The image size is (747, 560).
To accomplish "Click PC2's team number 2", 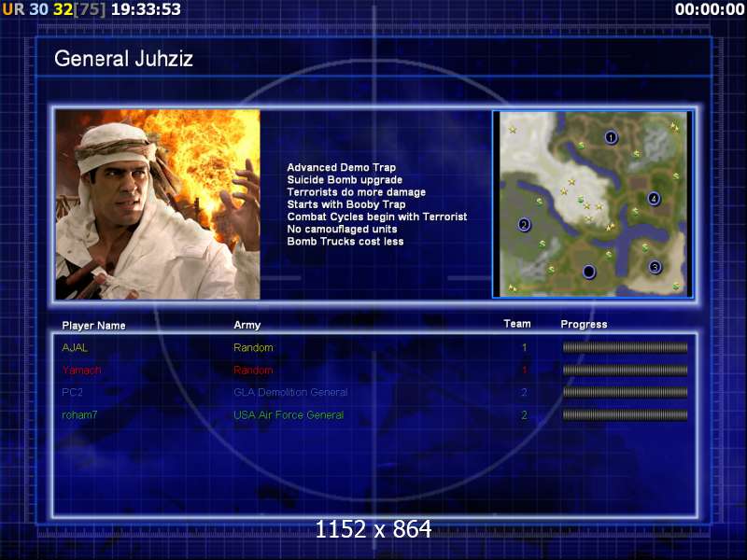I will click(524, 392).
